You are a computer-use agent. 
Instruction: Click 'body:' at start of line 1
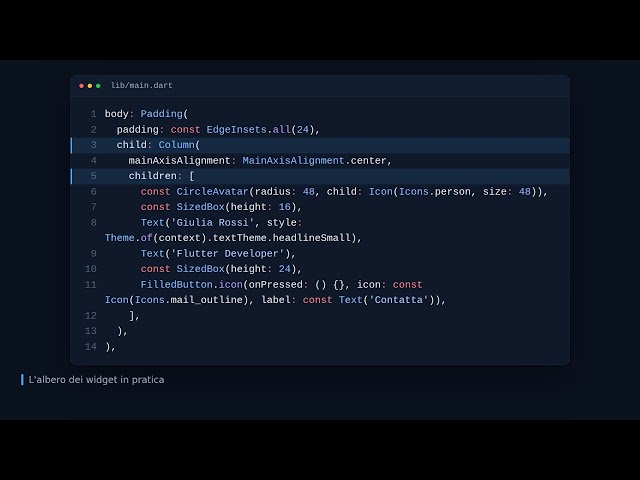pyautogui.click(x=120, y=114)
